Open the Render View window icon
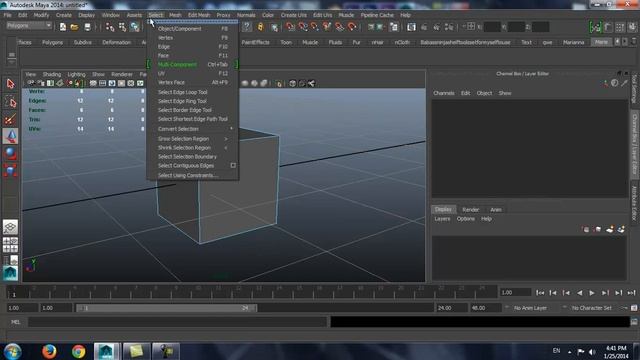Screen dimensions: 640x360 click(411, 27)
